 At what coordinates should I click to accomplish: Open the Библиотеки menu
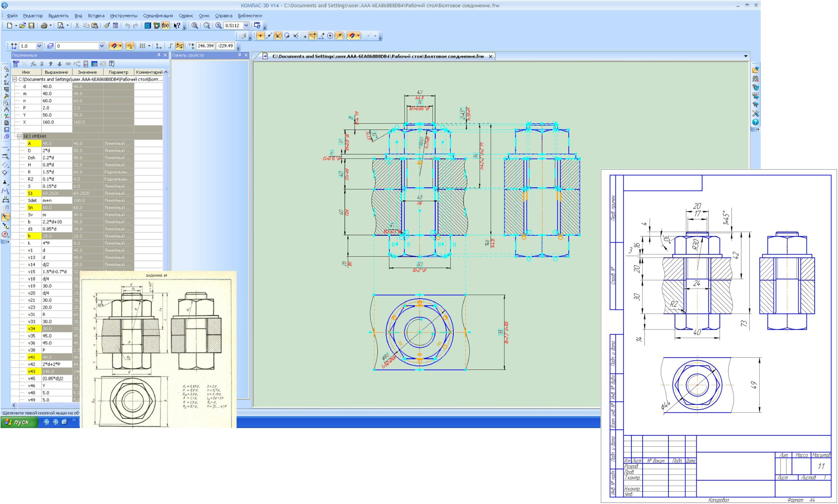point(250,16)
